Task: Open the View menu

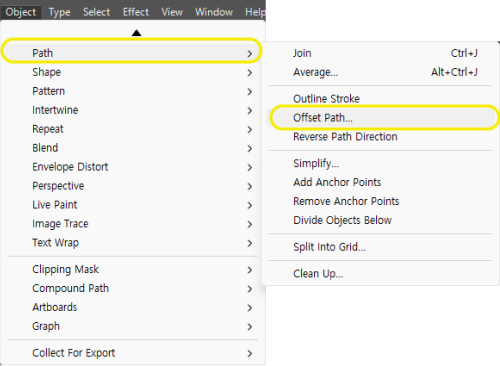Action: (x=172, y=12)
